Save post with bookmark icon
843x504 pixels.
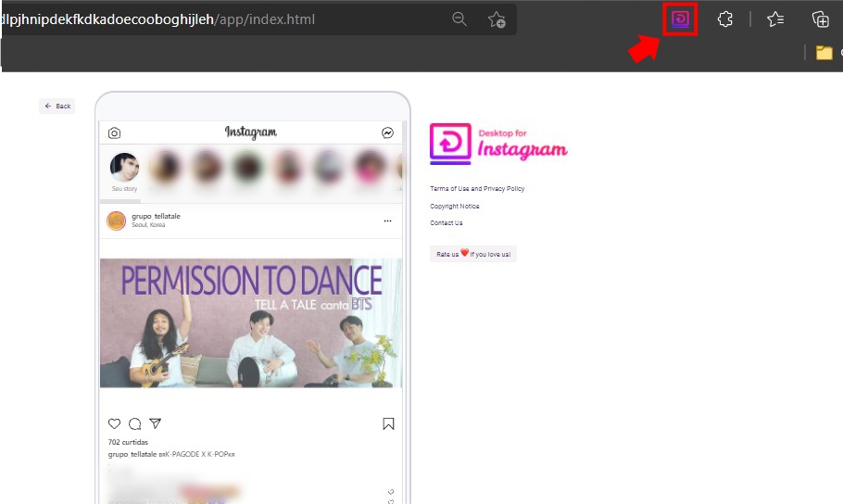(x=388, y=423)
